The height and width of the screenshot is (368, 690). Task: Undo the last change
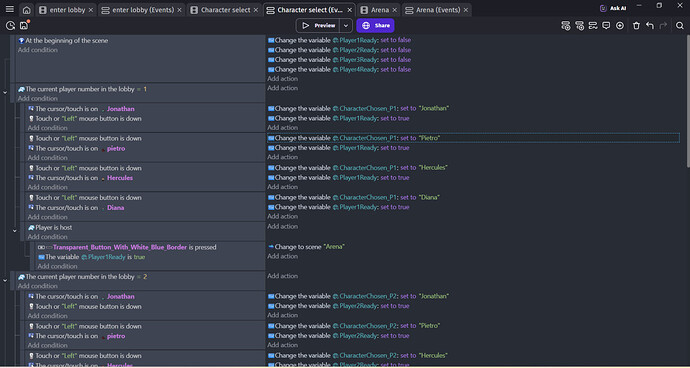650,26
